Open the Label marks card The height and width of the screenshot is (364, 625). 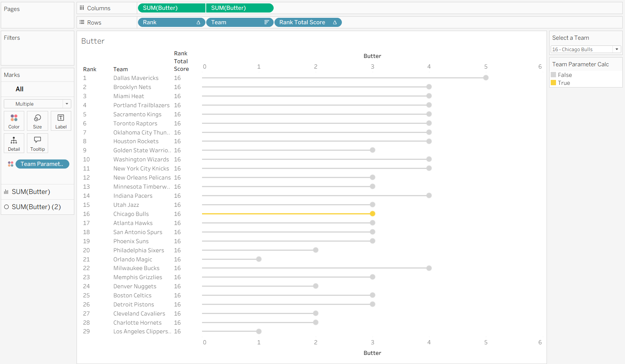coord(61,121)
